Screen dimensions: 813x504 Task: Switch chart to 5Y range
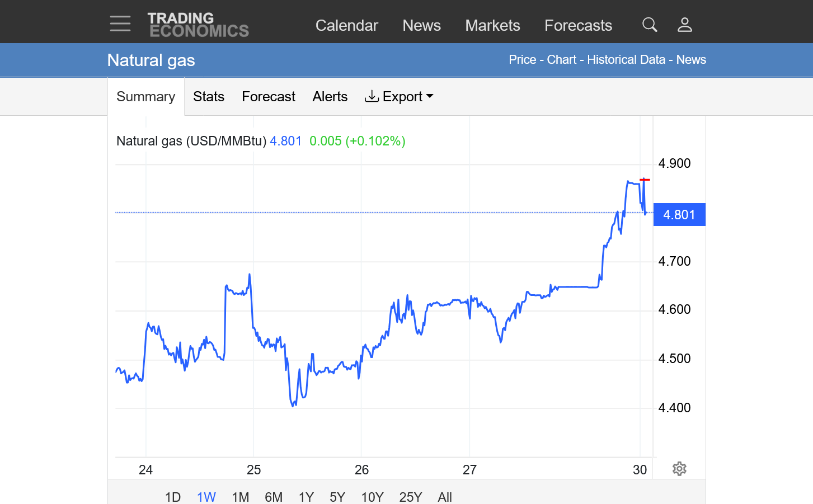point(337,497)
